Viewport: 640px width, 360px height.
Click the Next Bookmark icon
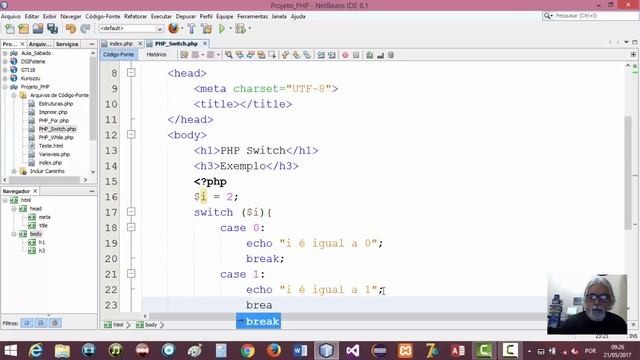[x=296, y=55]
